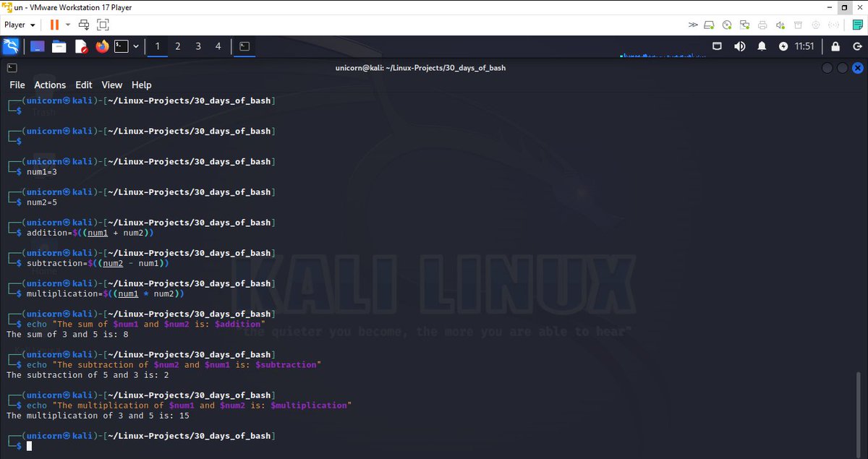The width and height of the screenshot is (868, 459).
Task: Maximize the Kali terminal window
Action: point(842,68)
